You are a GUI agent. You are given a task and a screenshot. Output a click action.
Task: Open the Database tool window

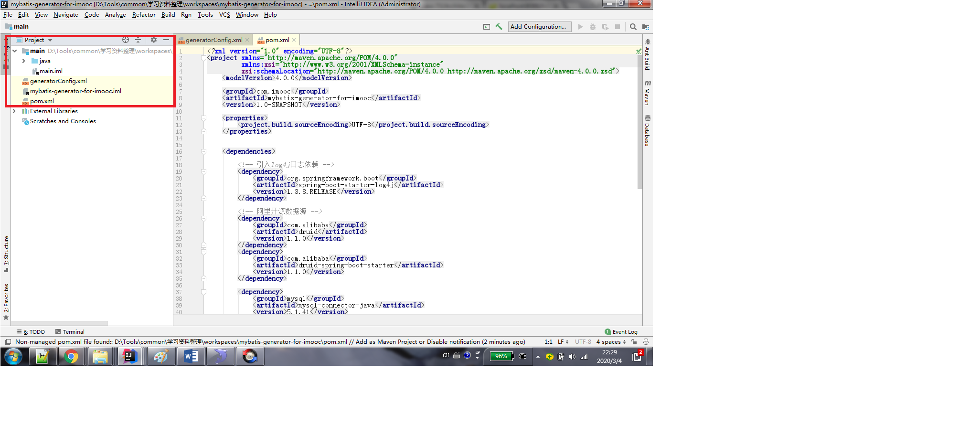point(648,130)
